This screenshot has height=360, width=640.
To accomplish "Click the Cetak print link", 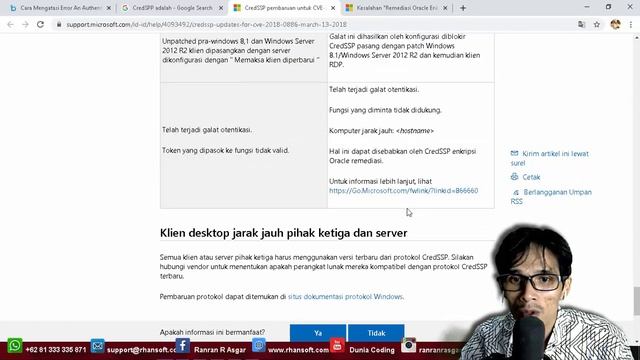I will (531, 177).
